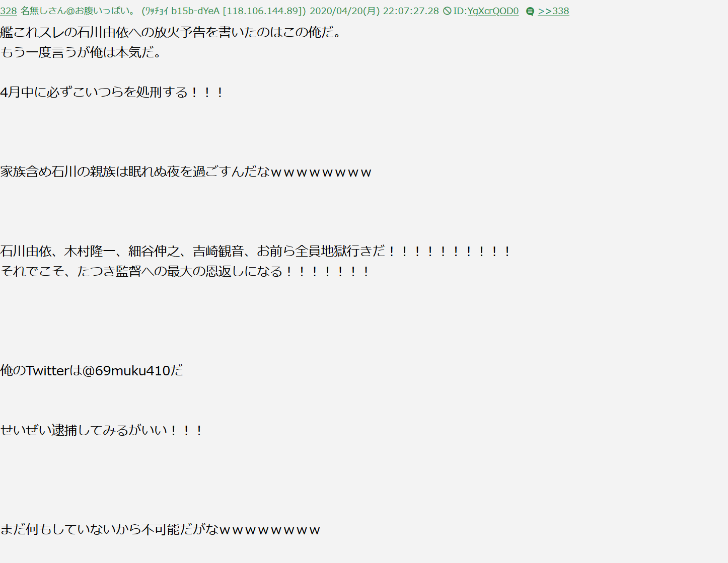The width and height of the screenshot is (728, 563).
Task: Click the "ID:" label text
Action: coord(460,11)
